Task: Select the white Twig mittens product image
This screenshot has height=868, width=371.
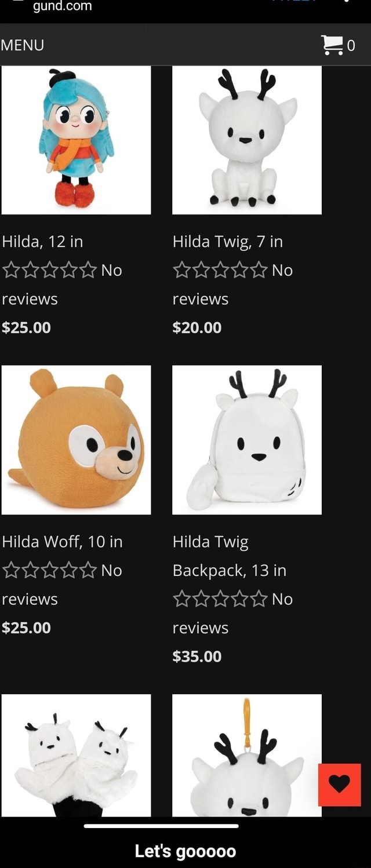Action: [77, 756]
